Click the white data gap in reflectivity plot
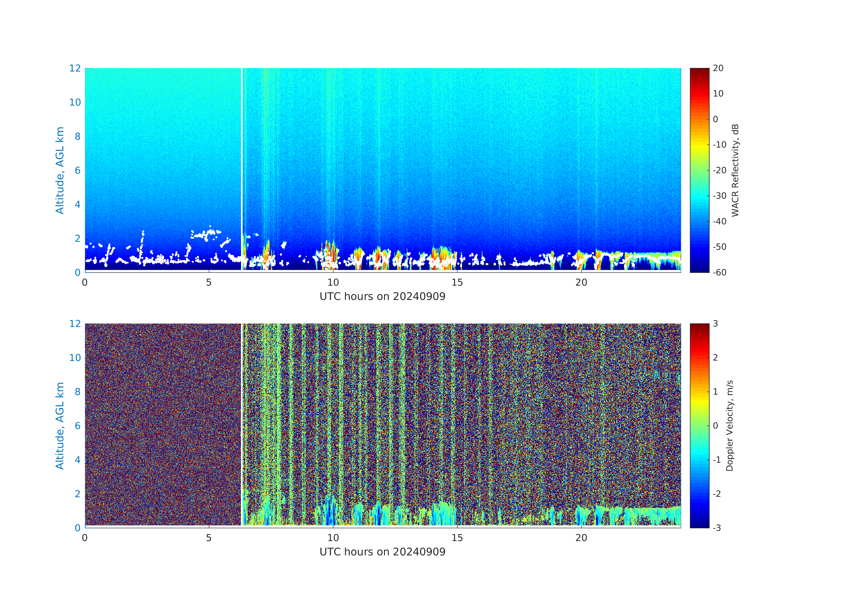Image resolution: width=868 pixels, height=596 pixels. click(x=242, y=149)
